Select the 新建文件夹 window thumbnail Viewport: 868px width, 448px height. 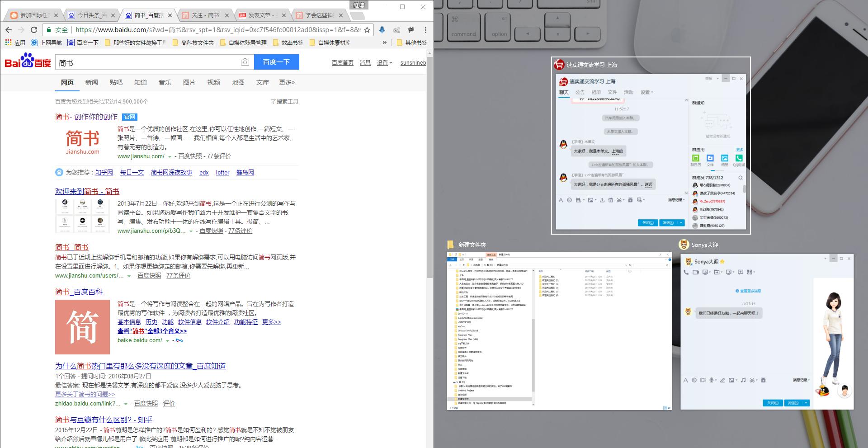559,331
